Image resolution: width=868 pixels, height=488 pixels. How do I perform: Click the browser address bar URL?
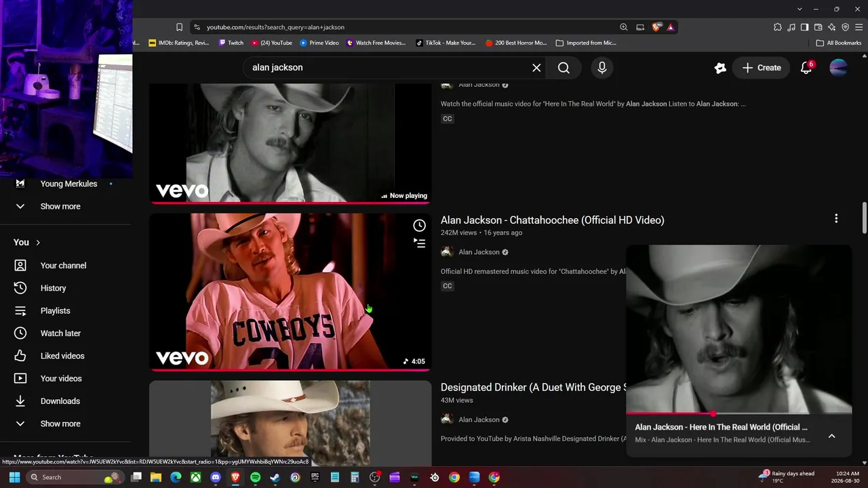coord(275,27)
